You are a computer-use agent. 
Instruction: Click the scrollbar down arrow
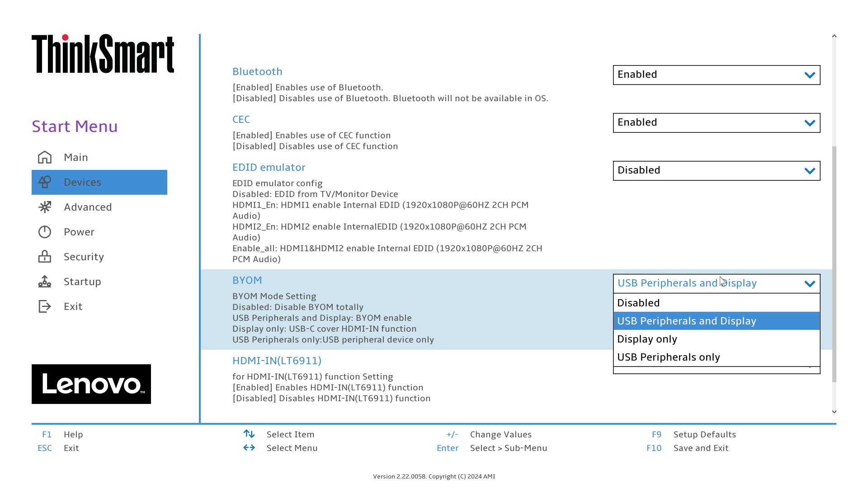pos(834,412)
